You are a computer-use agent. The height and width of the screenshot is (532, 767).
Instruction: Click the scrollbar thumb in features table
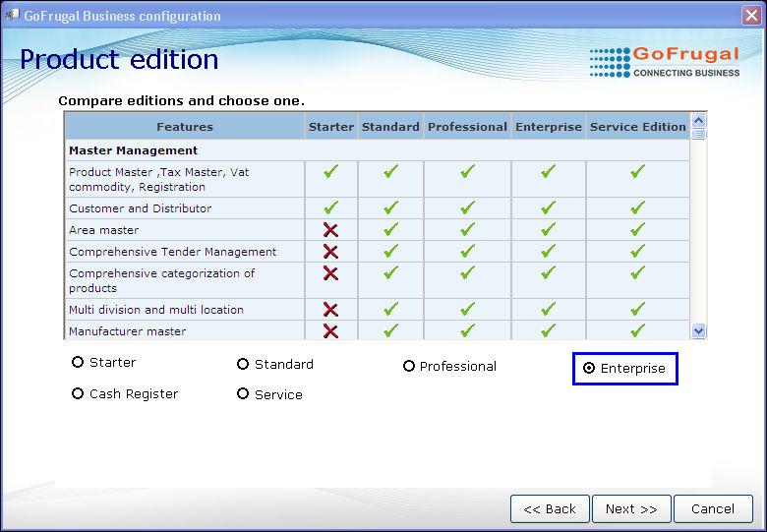click(698, 134)
